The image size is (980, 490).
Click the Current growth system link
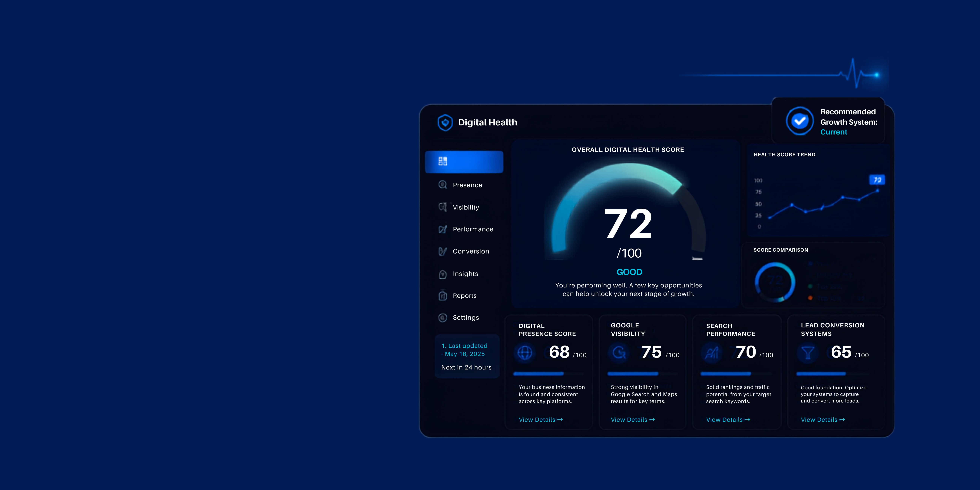[x=833, y=132]
